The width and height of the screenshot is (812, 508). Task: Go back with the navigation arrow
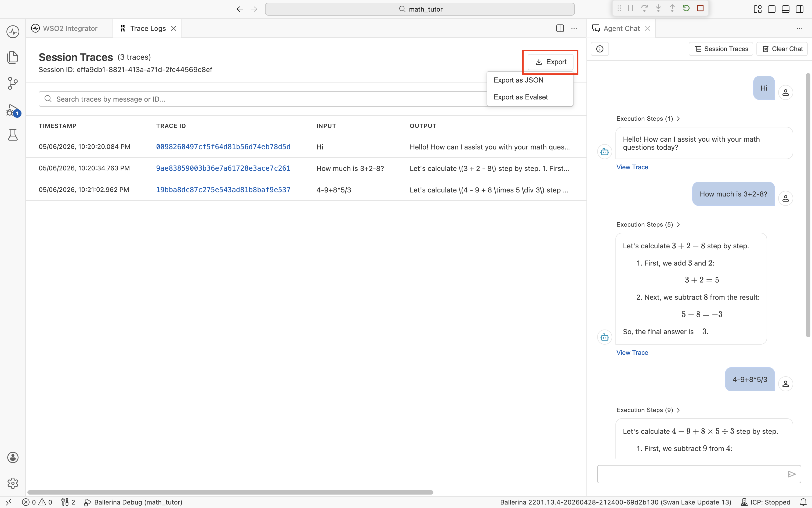tap(240, 9)
